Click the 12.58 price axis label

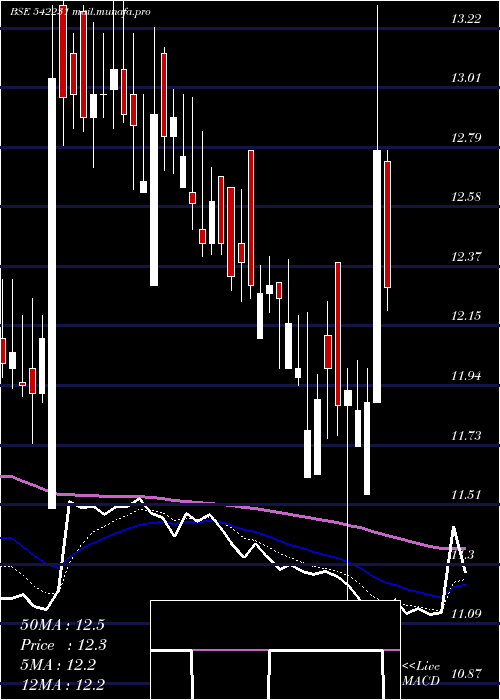[x=467, y=197]
